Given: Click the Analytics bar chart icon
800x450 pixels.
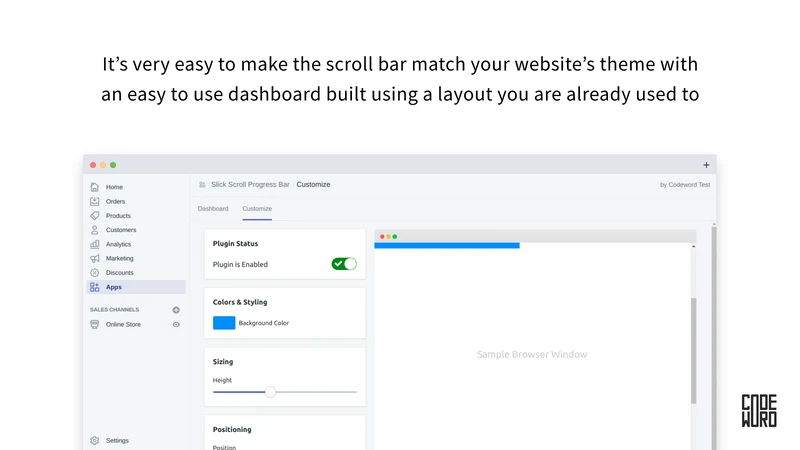Looking at the screenshot, I should point(94,244).
